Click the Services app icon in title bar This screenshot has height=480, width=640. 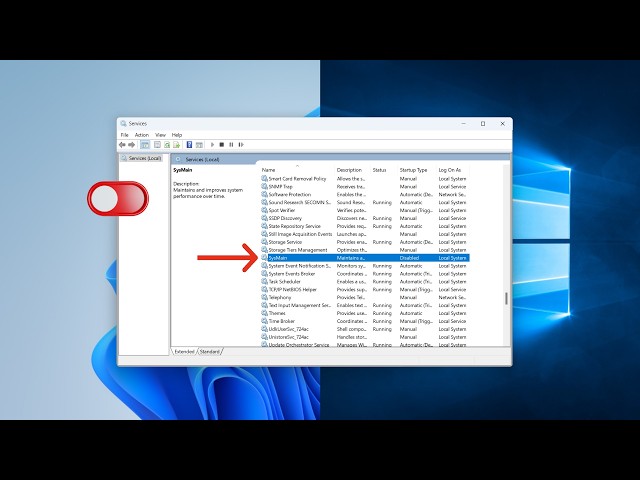point(124,123)
